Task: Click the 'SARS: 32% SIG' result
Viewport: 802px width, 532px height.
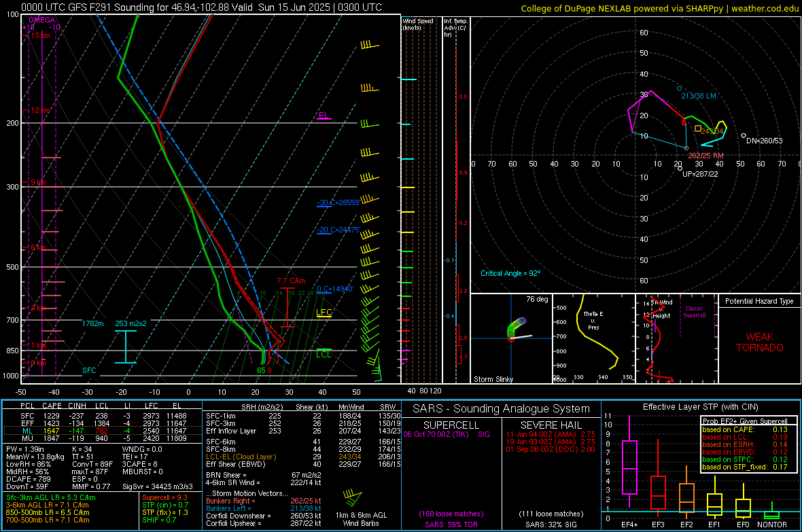Action: [551, 525]
